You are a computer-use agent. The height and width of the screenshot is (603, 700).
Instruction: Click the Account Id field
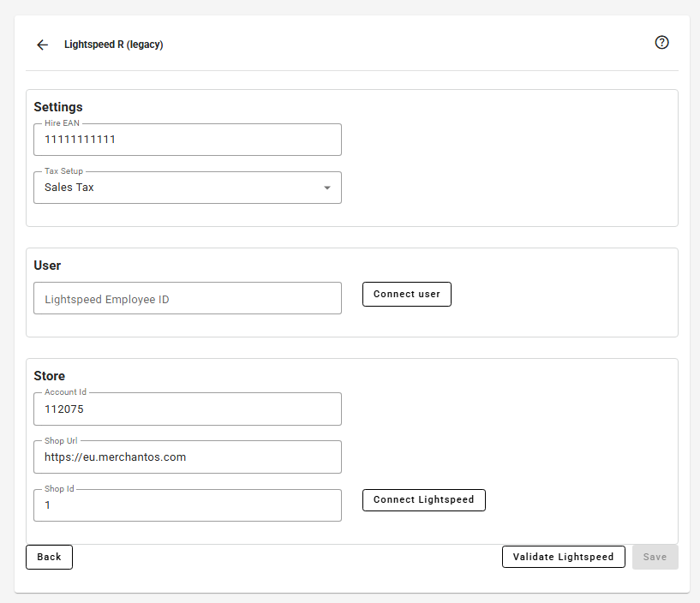tap(188, 409)
